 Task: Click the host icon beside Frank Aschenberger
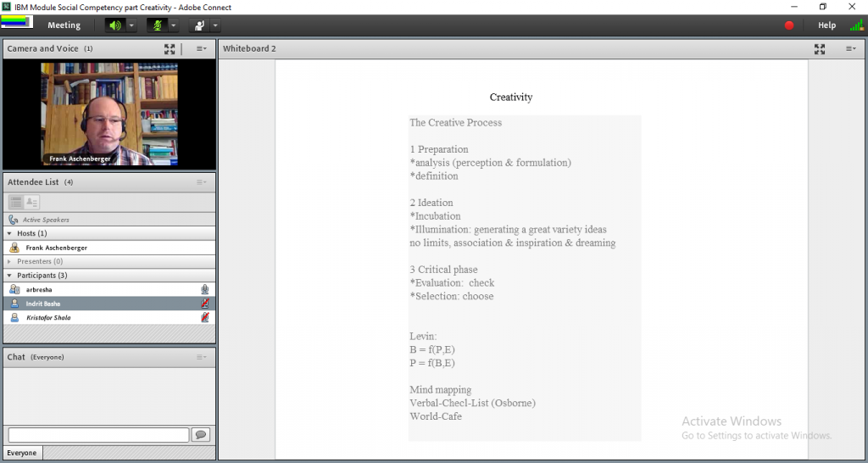14,248
